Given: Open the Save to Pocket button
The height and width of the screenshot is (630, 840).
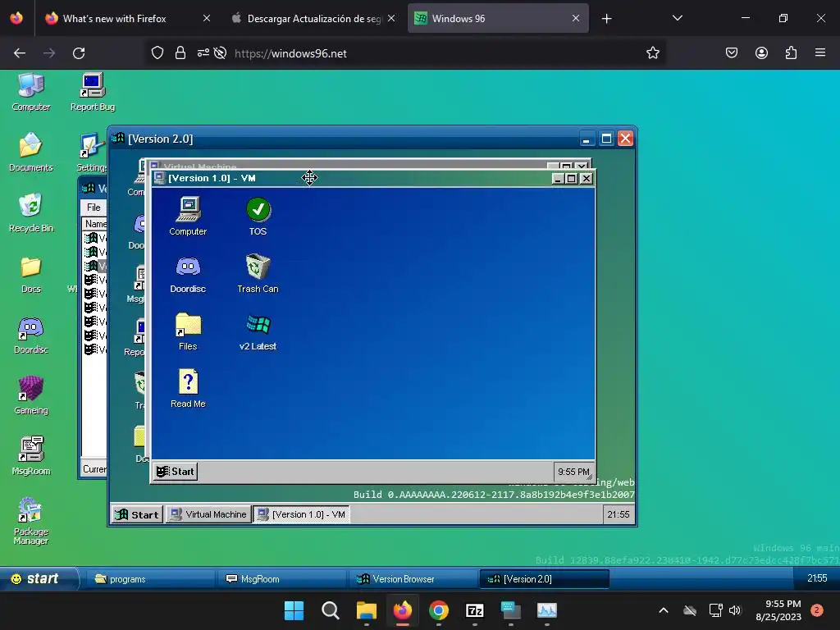Looking at the screenshot, I should tap(731, 53).
